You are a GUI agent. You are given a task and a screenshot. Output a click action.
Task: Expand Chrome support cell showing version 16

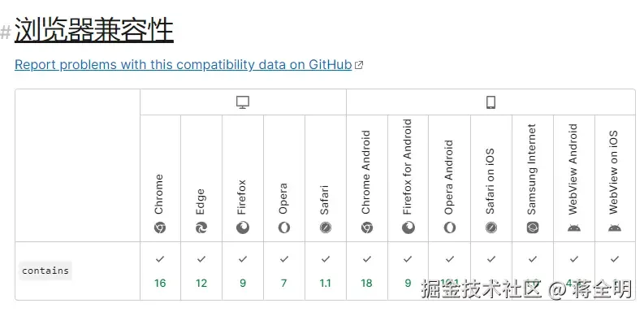point(160,271)
